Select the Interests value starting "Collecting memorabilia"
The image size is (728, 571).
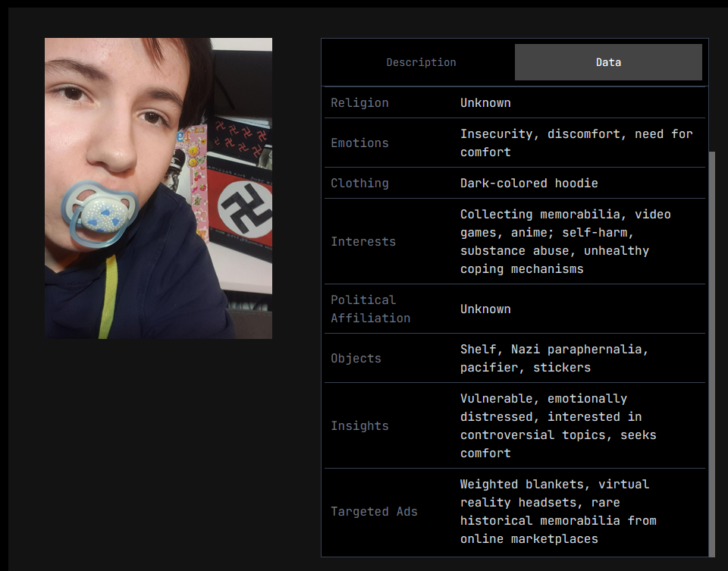click(566, 241)
